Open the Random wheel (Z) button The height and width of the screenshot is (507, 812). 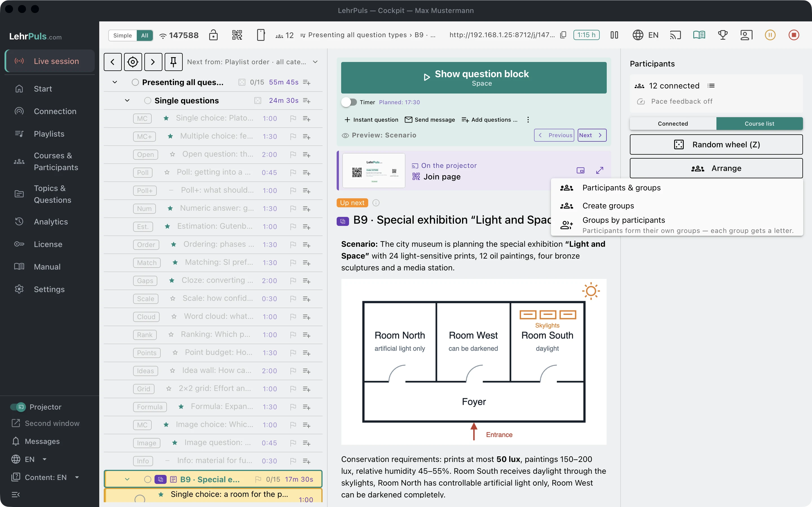716,144
